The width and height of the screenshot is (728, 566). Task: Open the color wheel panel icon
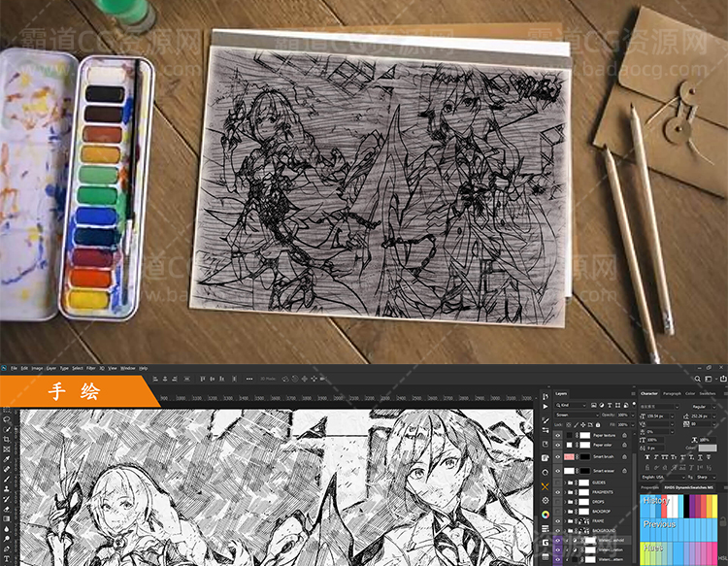(x=546, y=515)
